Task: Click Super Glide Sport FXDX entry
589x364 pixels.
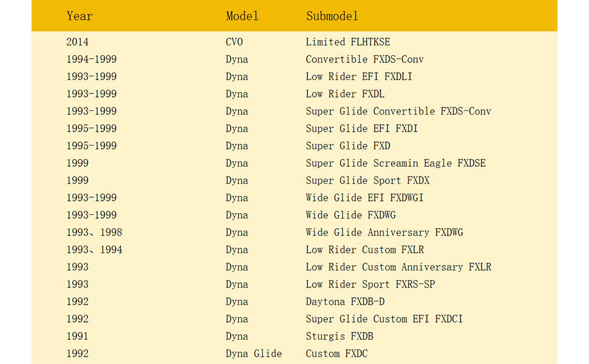Action: click(x=367, y=180)
